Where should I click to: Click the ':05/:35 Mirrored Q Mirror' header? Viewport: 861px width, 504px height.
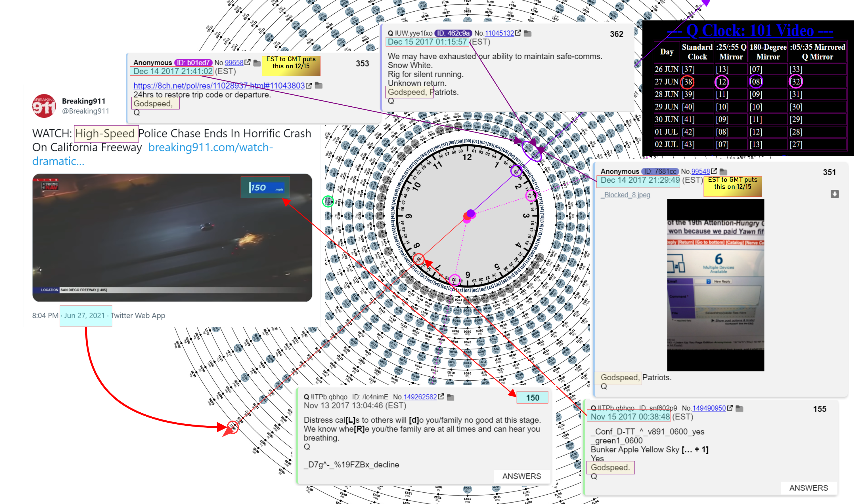pos(817,52)
